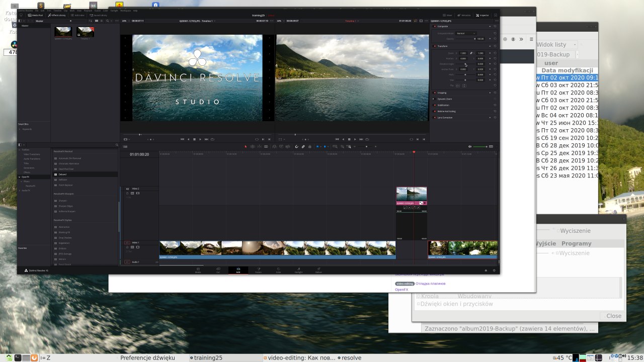Toggle the Composite section enable dot
This screenshot has height=362, width=644.
tap(435, 26)
